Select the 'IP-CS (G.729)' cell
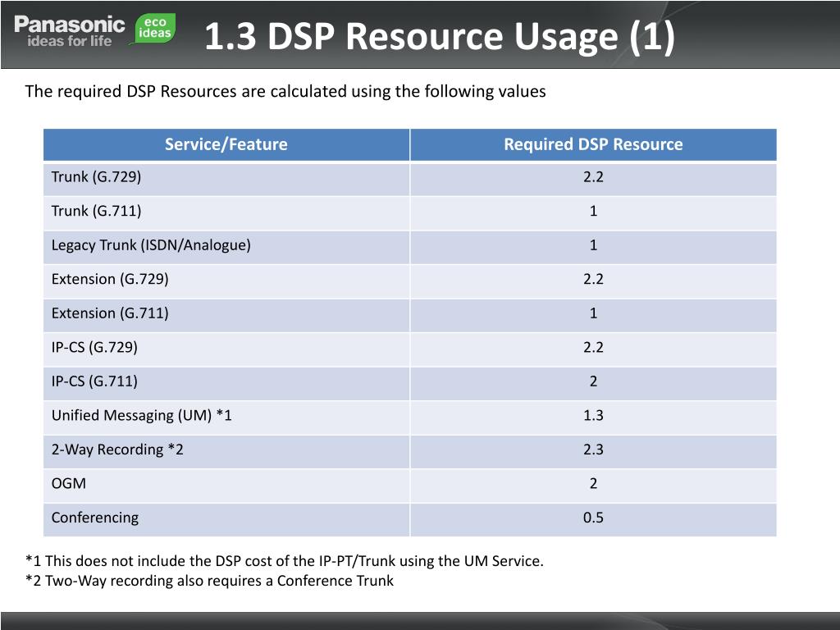The height and width of the screenshot is (630, 840). (x=226, y=349)
